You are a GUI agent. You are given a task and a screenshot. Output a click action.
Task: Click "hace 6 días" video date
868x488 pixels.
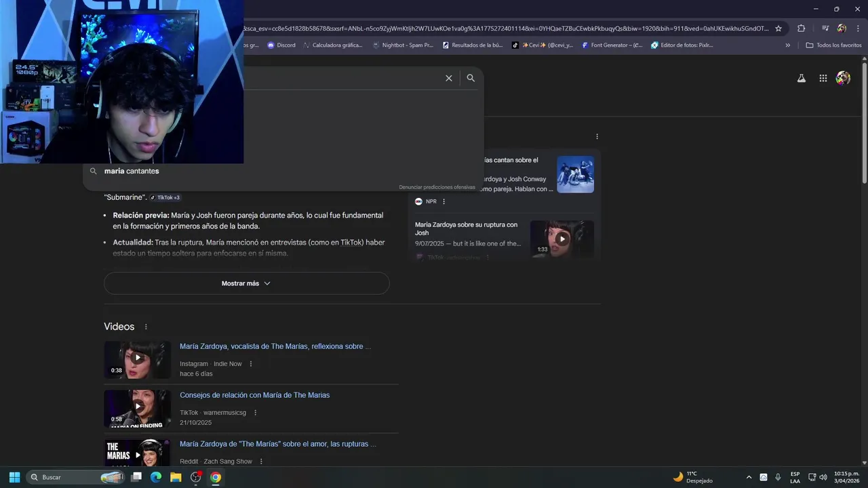pos(196,373)
